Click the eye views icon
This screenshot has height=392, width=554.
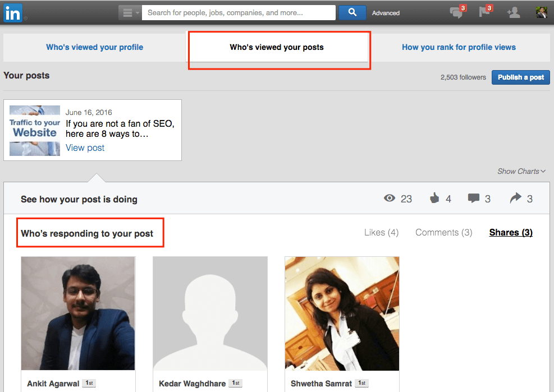click(390, 198)
